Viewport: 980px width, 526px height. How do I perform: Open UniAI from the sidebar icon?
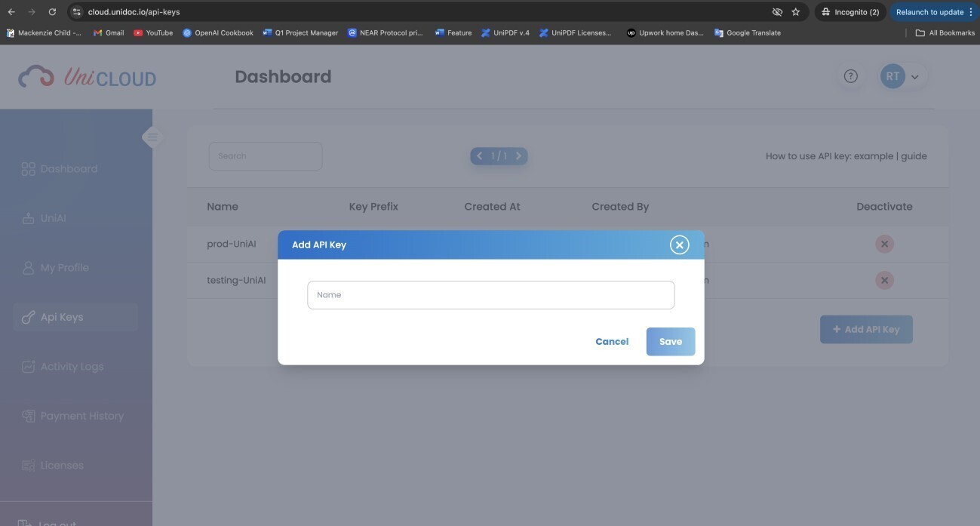tap(28, 217)
